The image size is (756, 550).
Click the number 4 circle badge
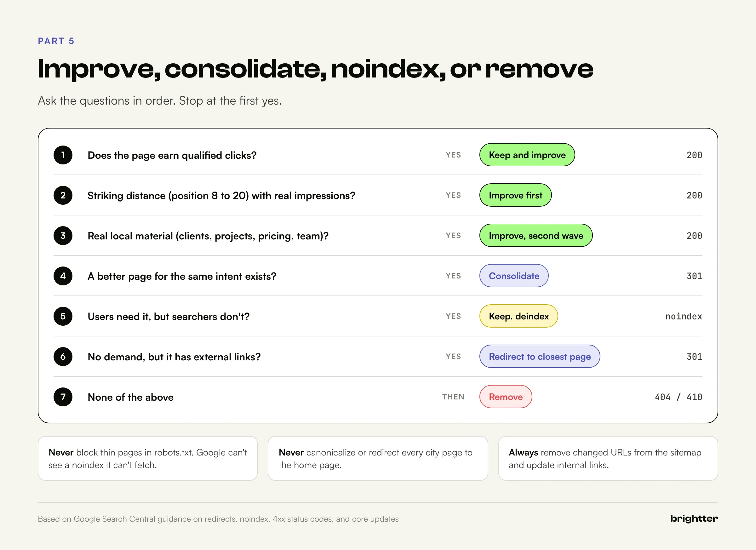(x=63, y=276)
